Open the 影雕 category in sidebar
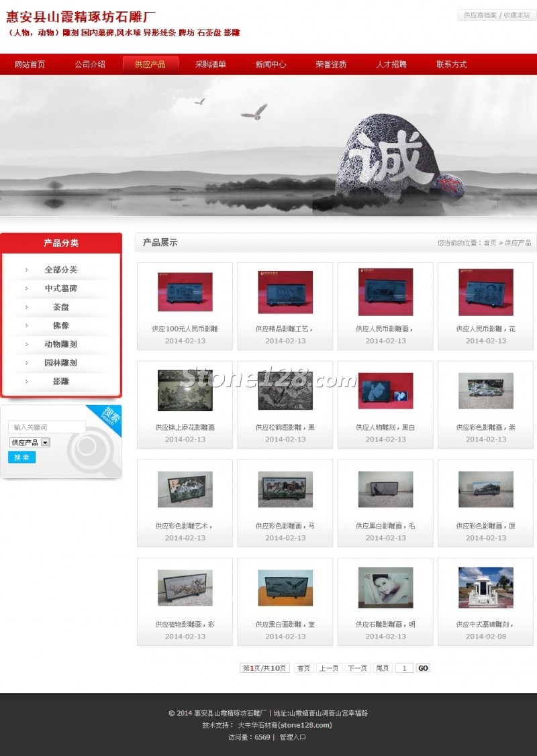The height and width of the screenshot is (756, 537). pyautogui.click(x=61, y=381)
